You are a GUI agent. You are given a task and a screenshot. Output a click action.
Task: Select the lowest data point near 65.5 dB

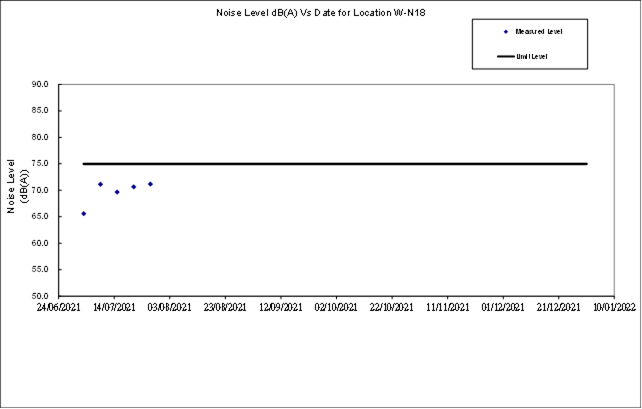point(84,213)
